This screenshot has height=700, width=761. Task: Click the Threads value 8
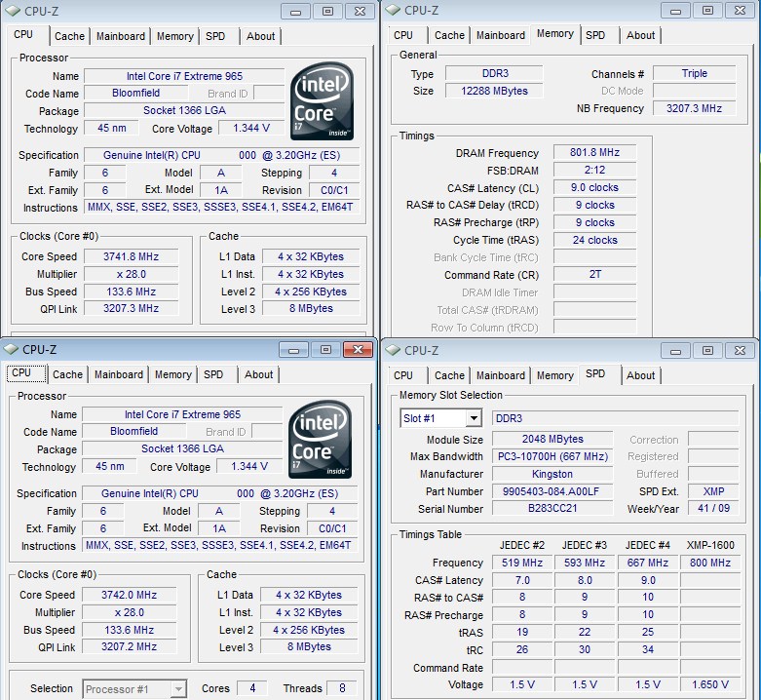coord(342,688)
